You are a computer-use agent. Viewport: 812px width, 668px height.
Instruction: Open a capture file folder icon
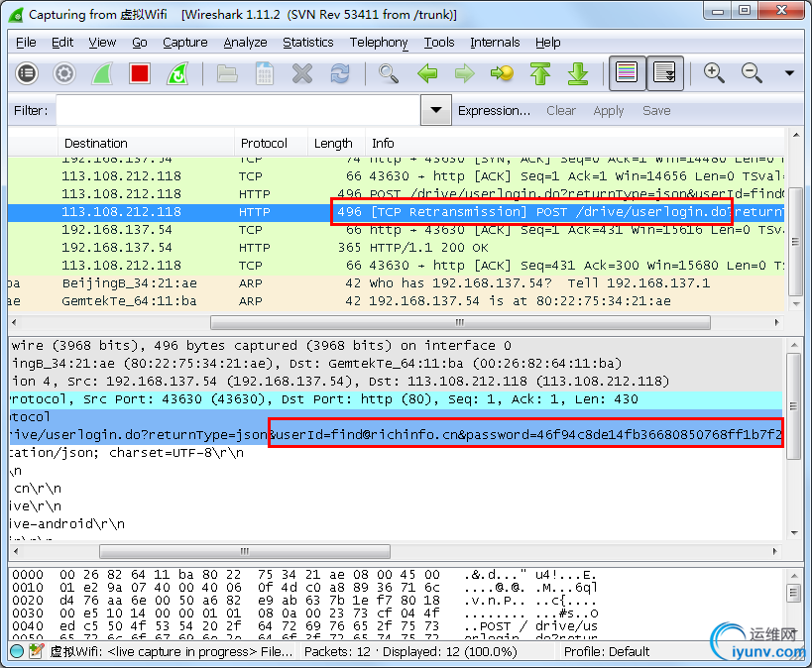[227, 73]
